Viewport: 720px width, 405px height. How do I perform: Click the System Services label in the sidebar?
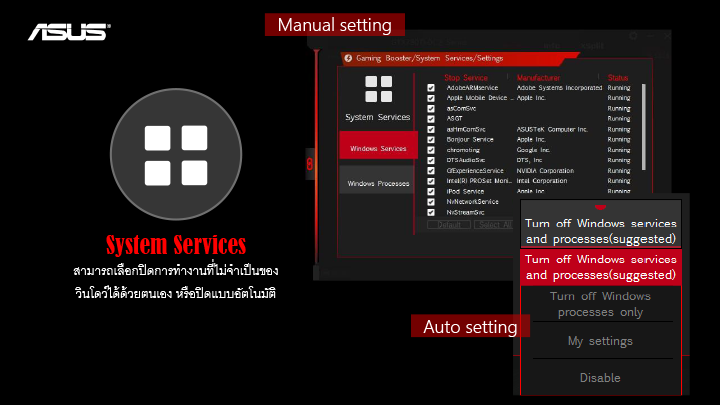coord(377,117)
